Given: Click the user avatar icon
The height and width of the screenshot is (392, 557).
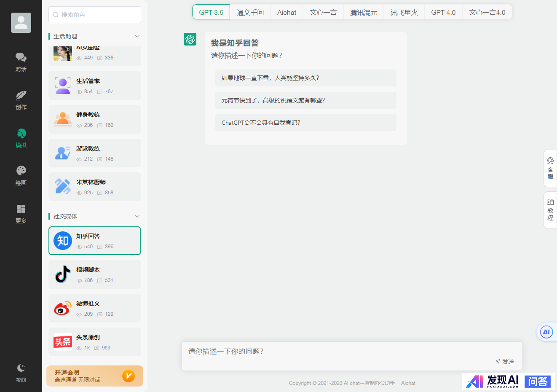Looking at the screenshot, I should point(21,23).
